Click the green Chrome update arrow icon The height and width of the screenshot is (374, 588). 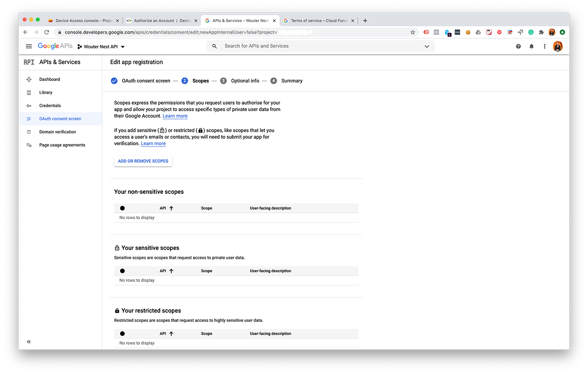click(563, 32)
